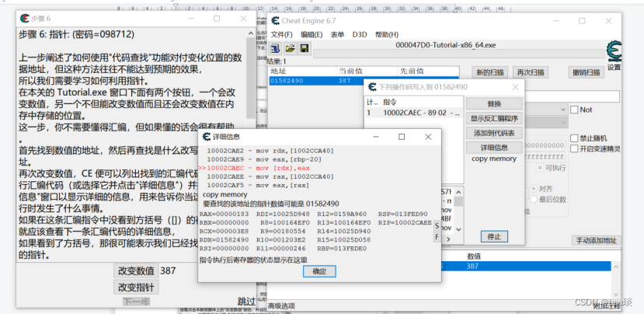Click the RDX=01582490 register value
644x314 pixels.
[224, 239]
